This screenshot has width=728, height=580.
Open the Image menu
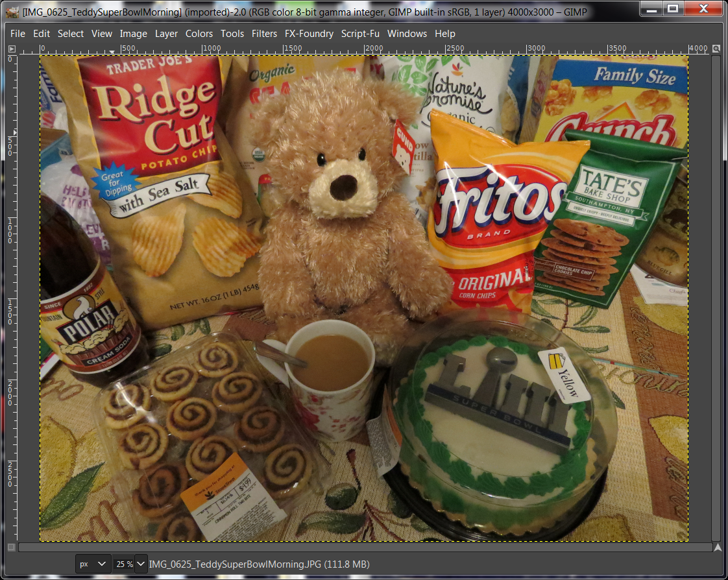[133, 34]
